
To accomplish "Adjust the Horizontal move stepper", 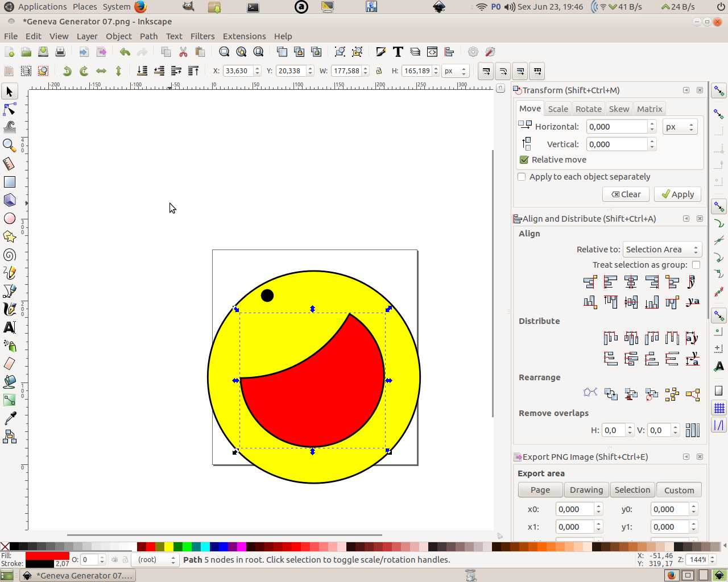I will [x=652, y=127].
